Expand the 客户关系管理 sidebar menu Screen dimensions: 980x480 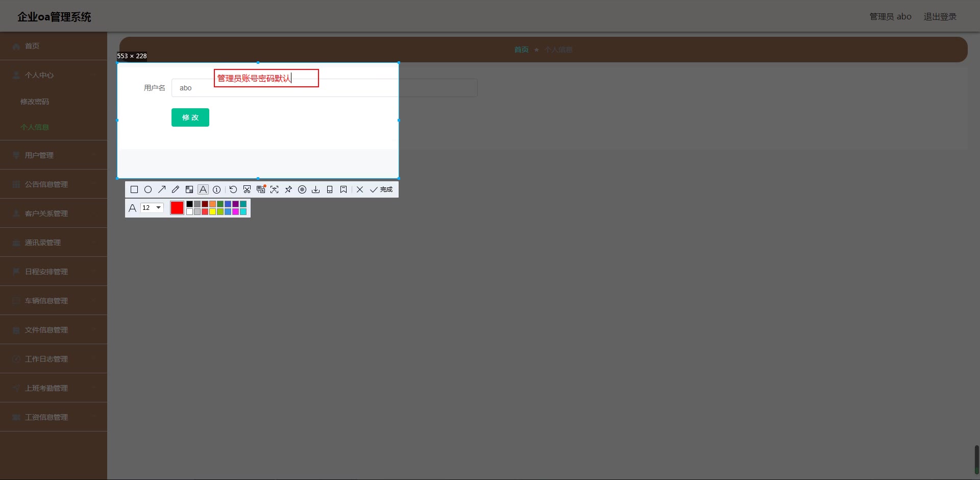coord(54,213)
